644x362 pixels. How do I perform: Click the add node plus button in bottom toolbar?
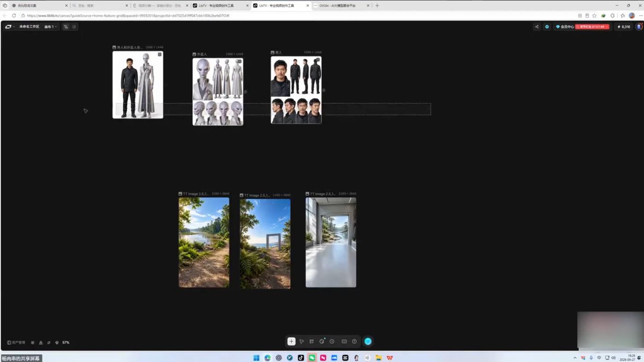[x=291, y=341]
